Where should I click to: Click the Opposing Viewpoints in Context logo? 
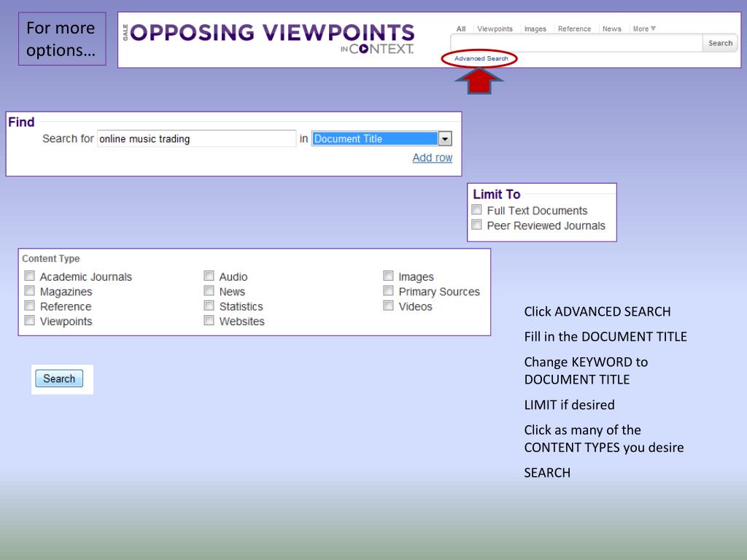coord(269,39)
